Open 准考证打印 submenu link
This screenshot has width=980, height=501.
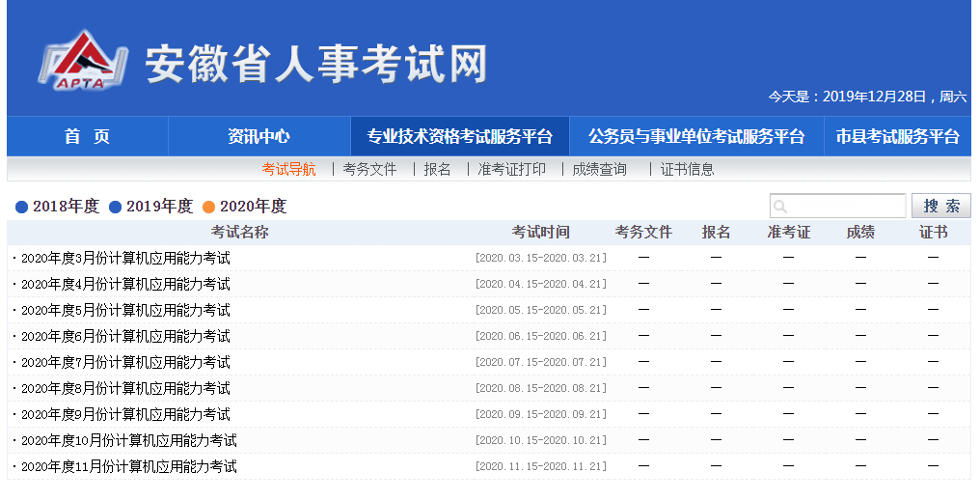coord(511,169)
